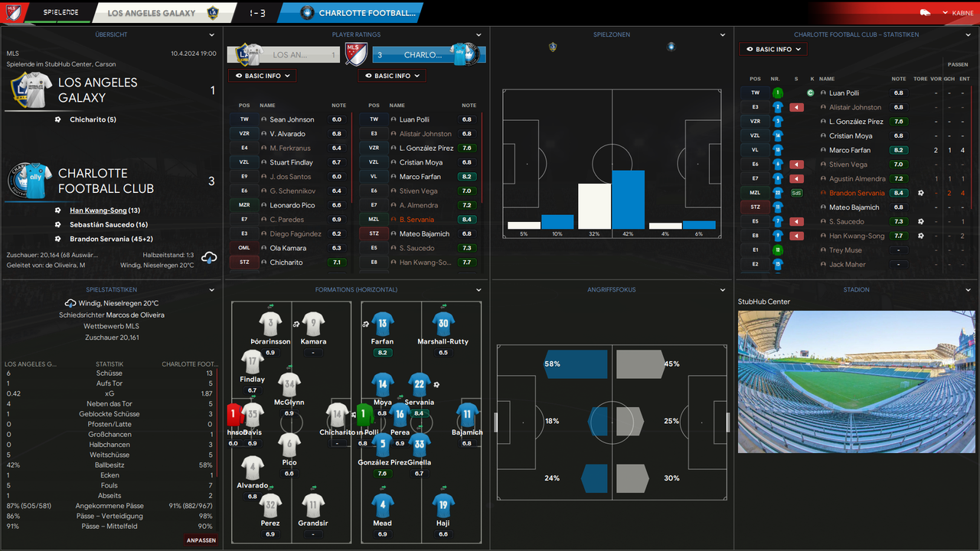
Task: Select Bajamich's number 11 shirt in formation
Action: (x=467, y=415)
